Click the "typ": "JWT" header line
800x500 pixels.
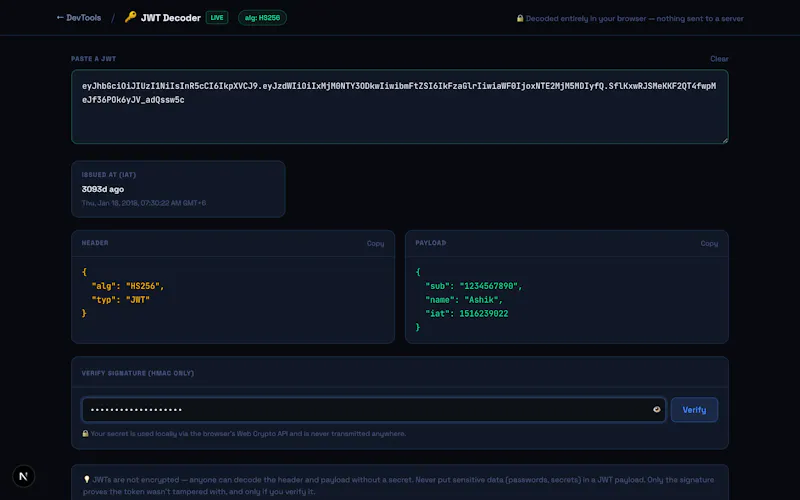click(120, 300)
